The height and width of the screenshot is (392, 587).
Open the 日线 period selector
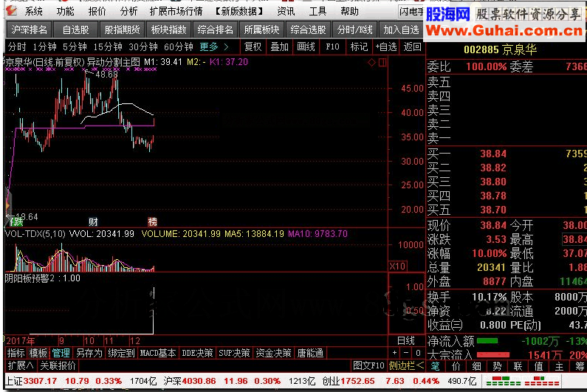click(406, 340)
